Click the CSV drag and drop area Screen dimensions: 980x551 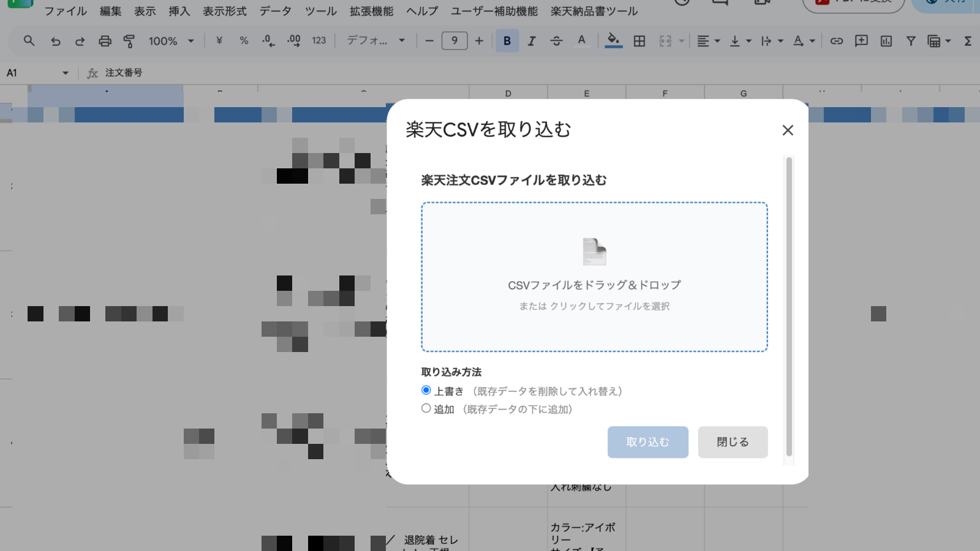tap(594, 277)
